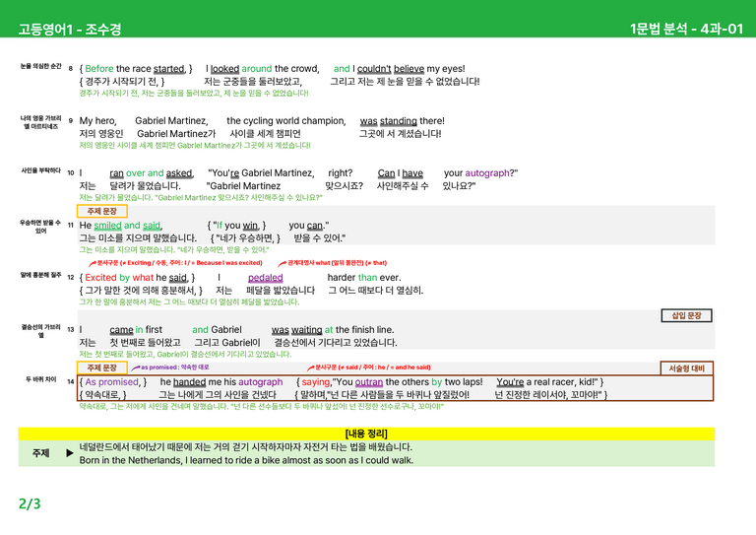Viewport: 756px width, 535px height.
Task: Click the Korean summary line 네덜란드에서 태어났기 때문에
Action: point(246,446)
